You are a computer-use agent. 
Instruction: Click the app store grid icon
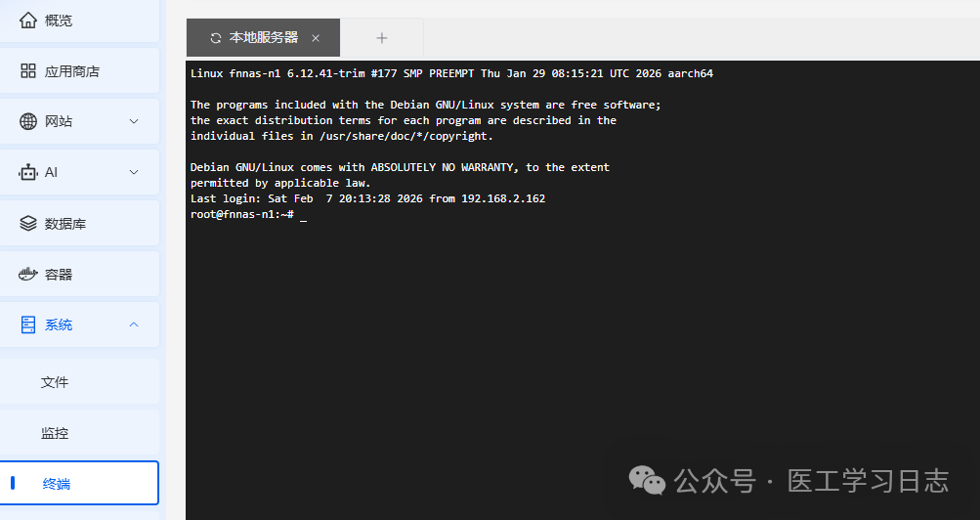[28, 70]
